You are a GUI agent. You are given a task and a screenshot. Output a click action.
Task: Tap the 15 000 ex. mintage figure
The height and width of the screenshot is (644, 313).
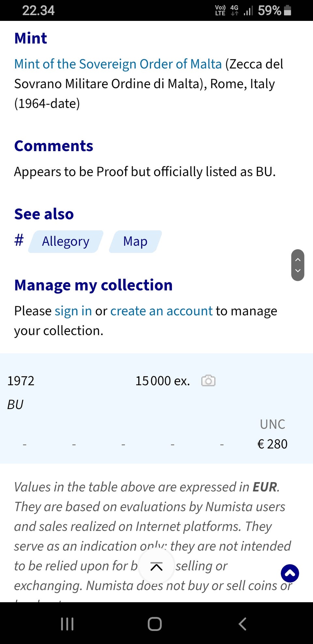162,381
